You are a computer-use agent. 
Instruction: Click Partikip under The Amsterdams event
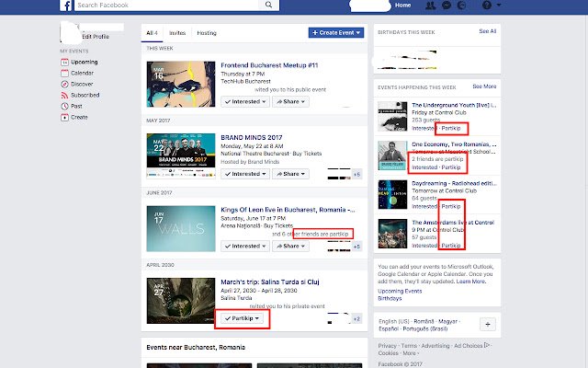[x=451, y=246]
